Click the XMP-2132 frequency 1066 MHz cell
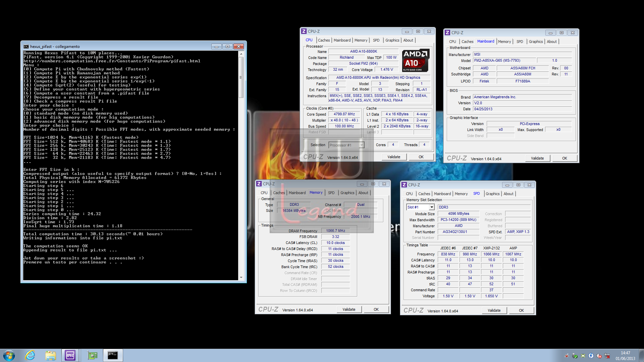 point(491,254)
